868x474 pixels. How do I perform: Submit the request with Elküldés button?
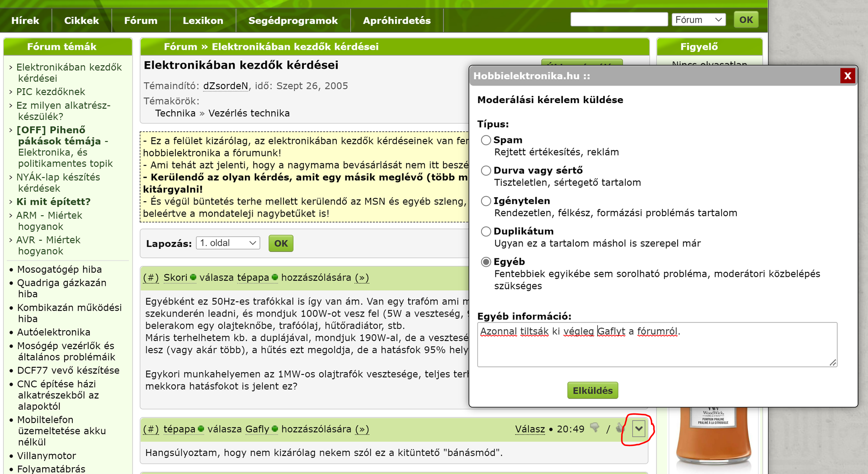pyautogui.click(x=593, y=391)
